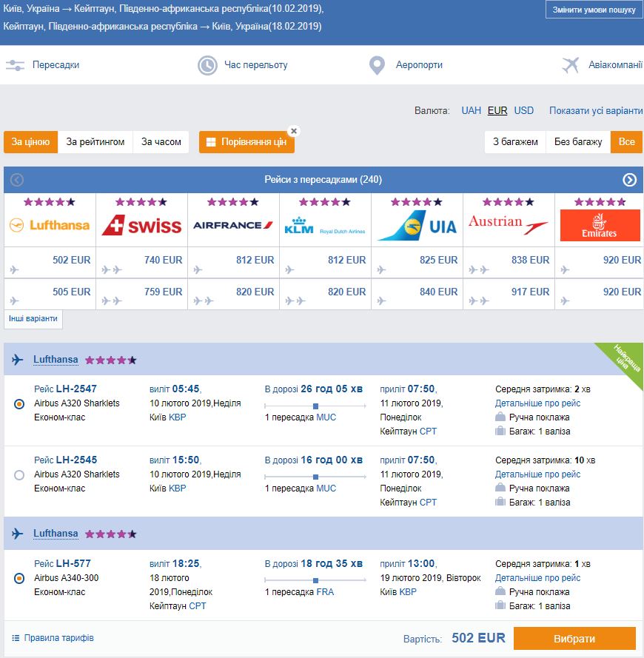
Task: Switch currency to UAH
Action: click(x=471, y=111)
